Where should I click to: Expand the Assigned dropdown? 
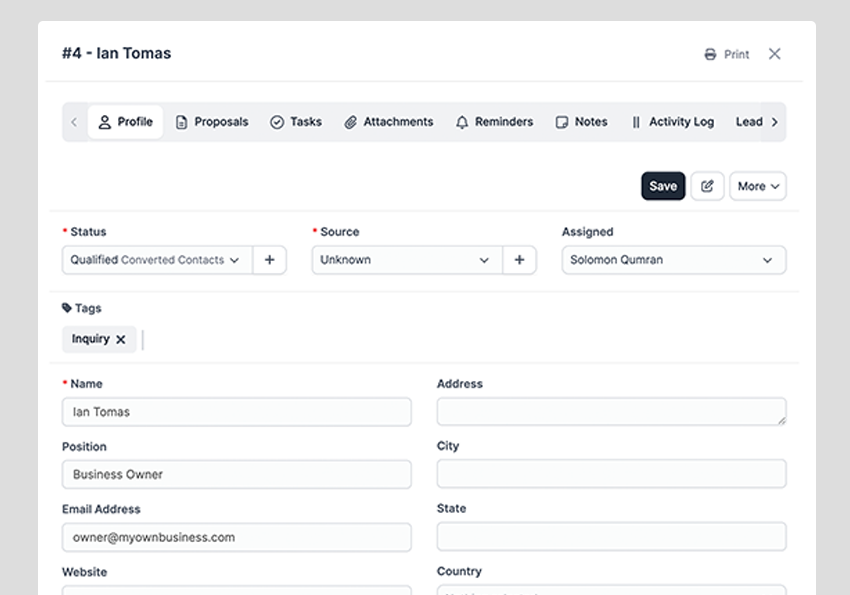pyautogui.click(x=673, y=260)
